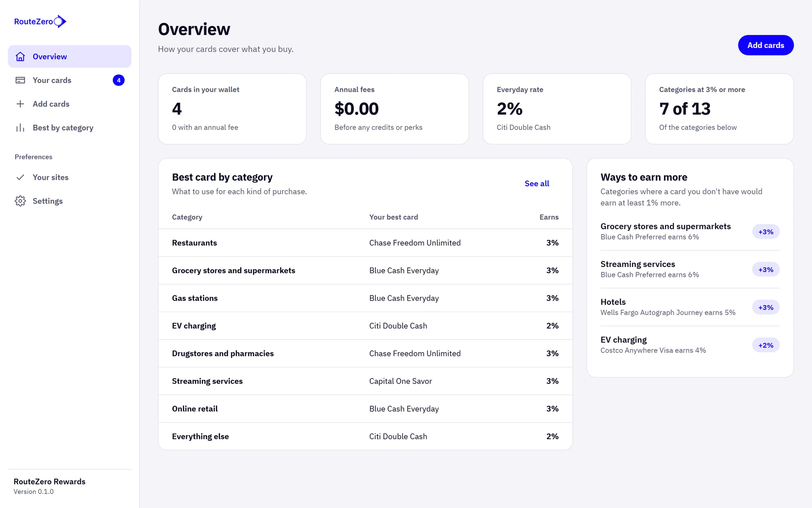This screenshot has width=812, height=508.
Task: Click Wells Fargo Autograph Journey earns 5% text
Action: [668, 313]
